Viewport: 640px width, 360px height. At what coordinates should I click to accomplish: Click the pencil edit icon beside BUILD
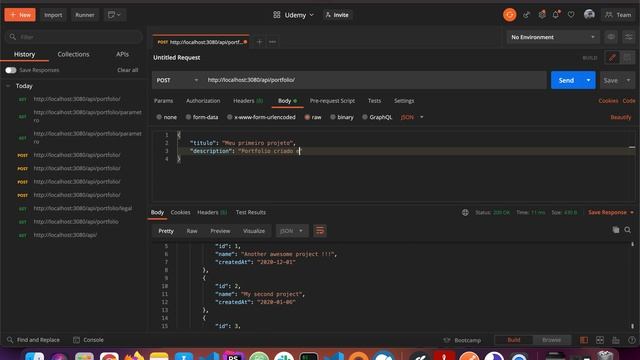coord(612,58)
